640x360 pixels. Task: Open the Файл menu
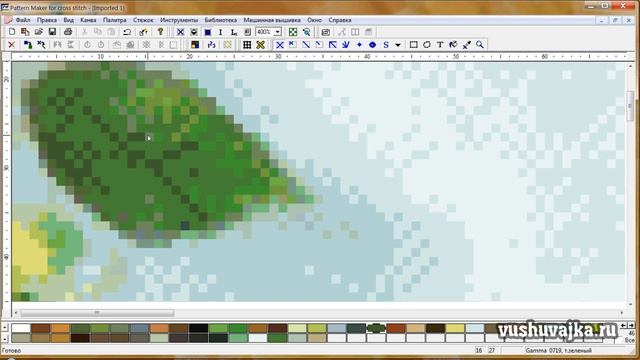pyautogui.click(x=23, y=20)
